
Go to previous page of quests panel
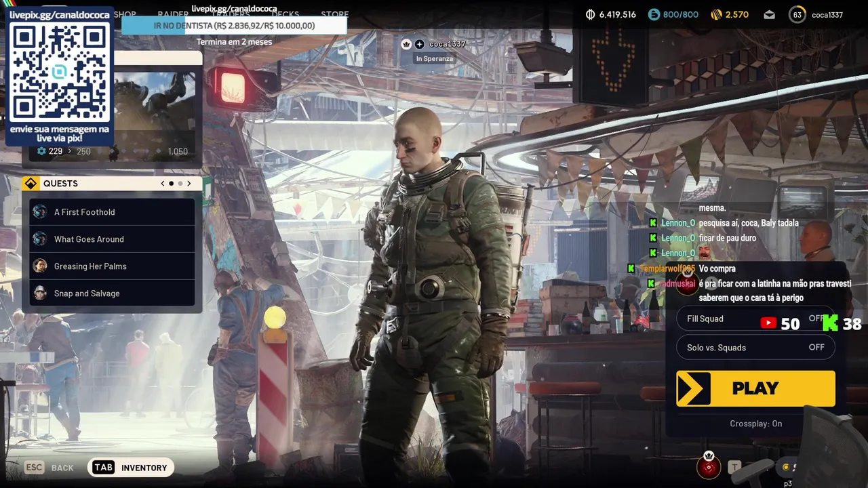point(163,184)
